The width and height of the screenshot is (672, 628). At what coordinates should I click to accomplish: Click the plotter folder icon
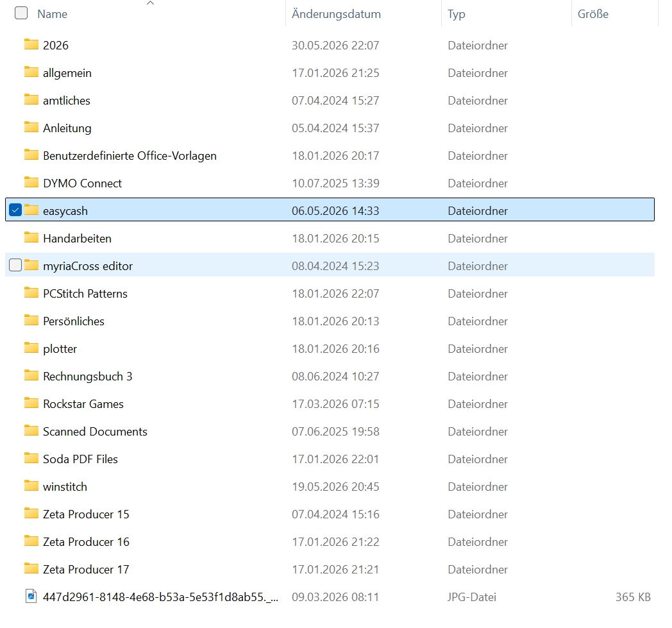pyautogui.click(x=31, y=348)
